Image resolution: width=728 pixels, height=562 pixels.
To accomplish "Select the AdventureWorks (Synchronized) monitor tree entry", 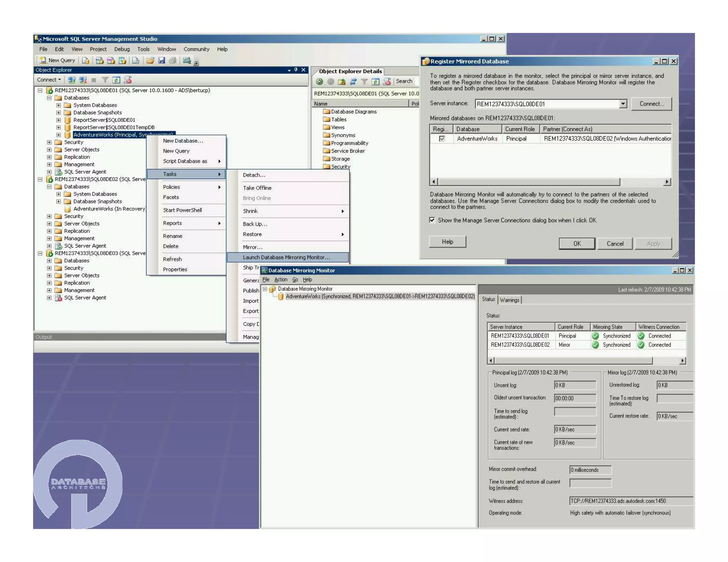I will pyautogui.click(x=380, y=296).
